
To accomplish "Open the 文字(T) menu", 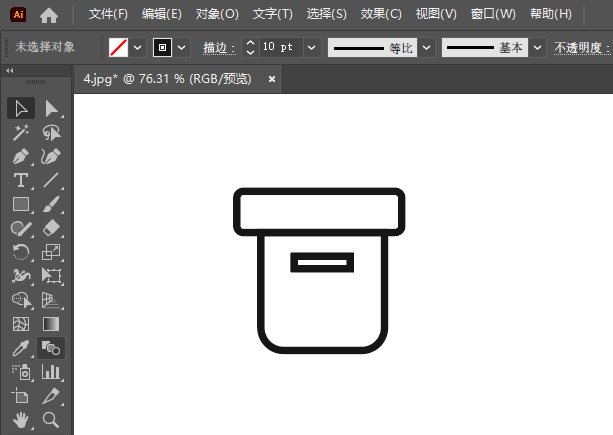I will click(x=272, y=14).
